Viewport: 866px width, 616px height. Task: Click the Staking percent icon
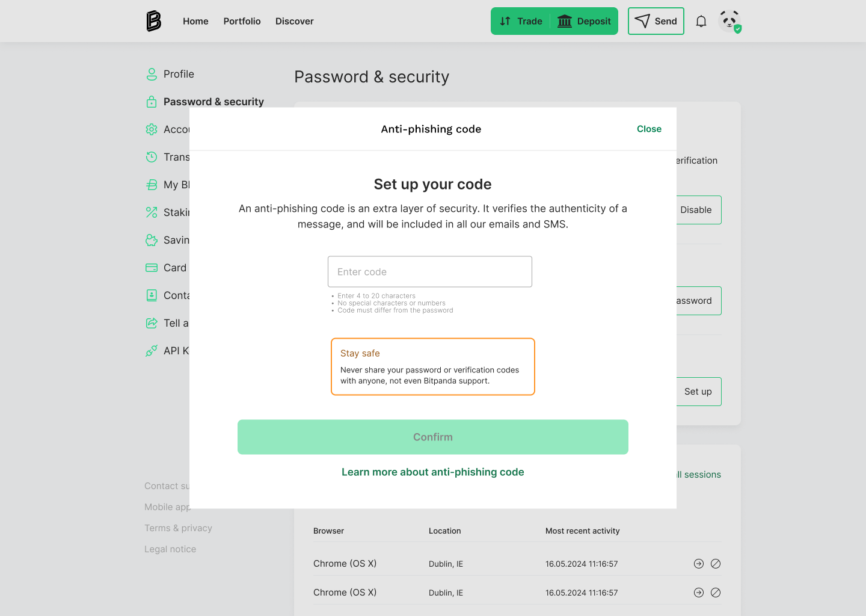[x=152, y=212]
